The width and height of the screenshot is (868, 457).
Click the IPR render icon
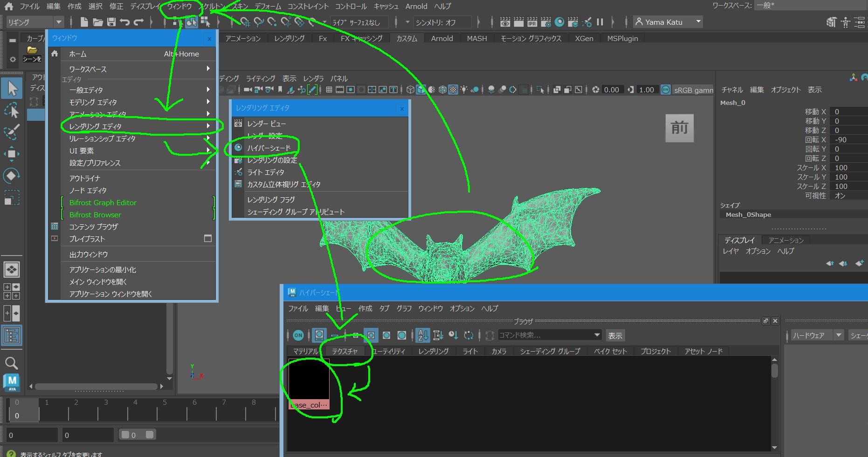(x=532, y=22)
